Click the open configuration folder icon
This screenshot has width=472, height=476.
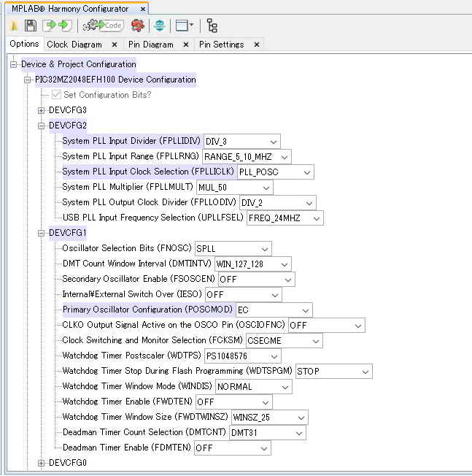pos(14,26)
